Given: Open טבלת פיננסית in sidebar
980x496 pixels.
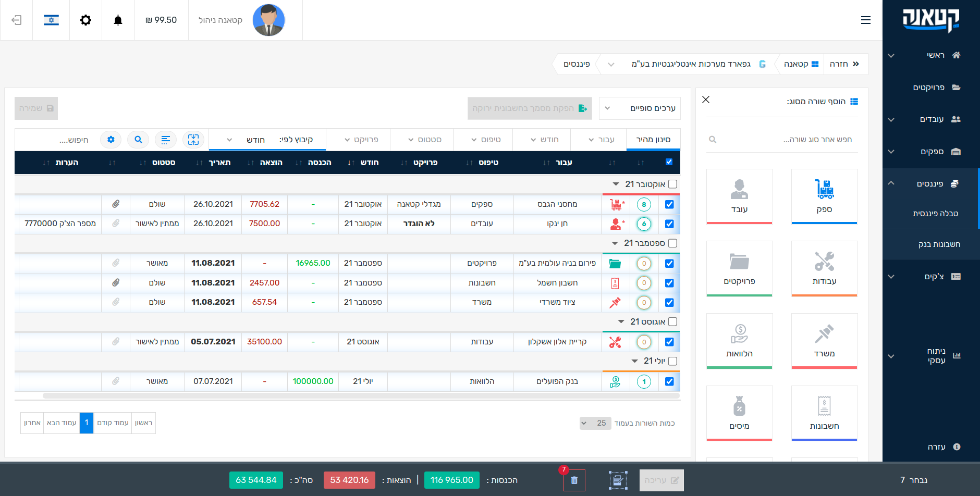Looking at the screenshot, I should pyautogui.click(x=935, y=214).
